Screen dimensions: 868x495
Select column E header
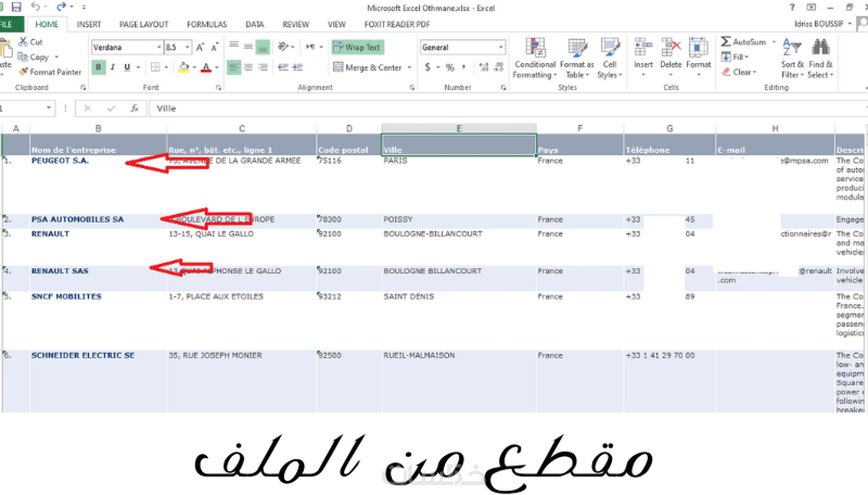pos(459,129)
